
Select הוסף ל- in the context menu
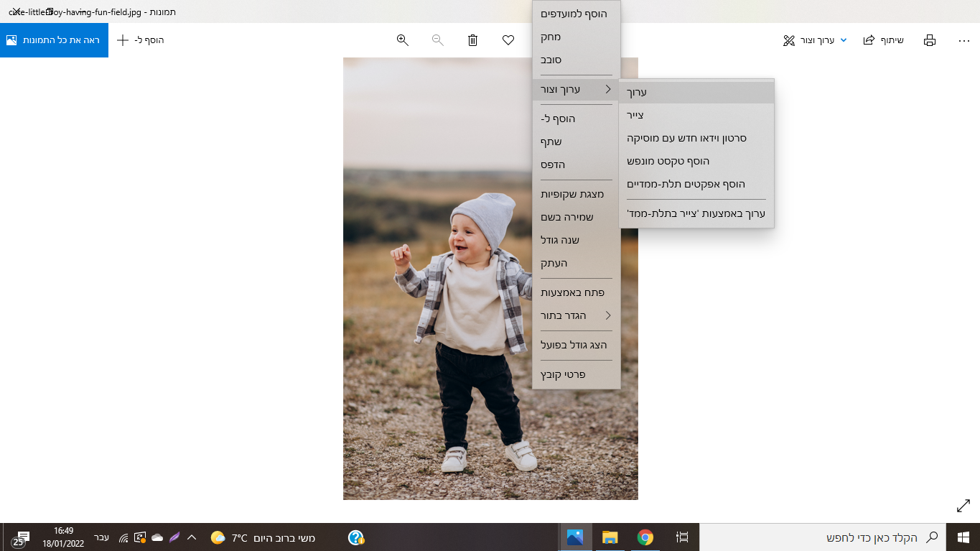[x=577, y=119]
